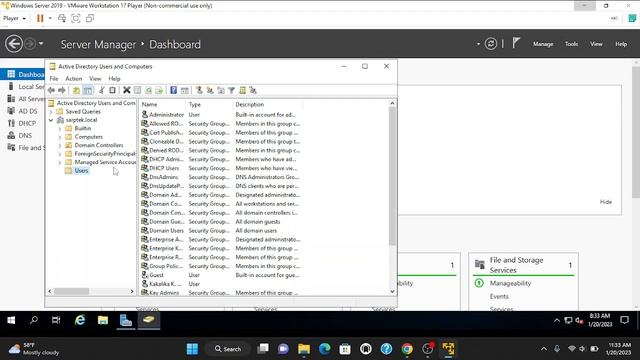Click the VMware Unity mode icon

pyautogui.click(x=90, y=18)
